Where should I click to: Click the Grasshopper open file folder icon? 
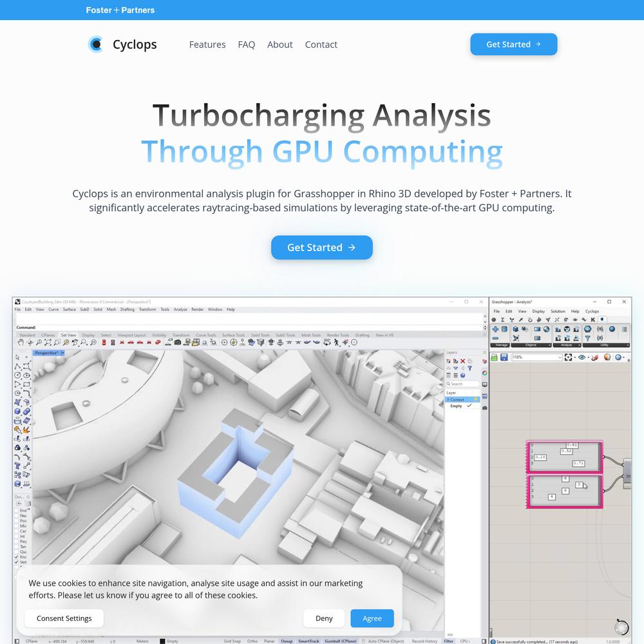pyautogui.click(x=495, y=357)
